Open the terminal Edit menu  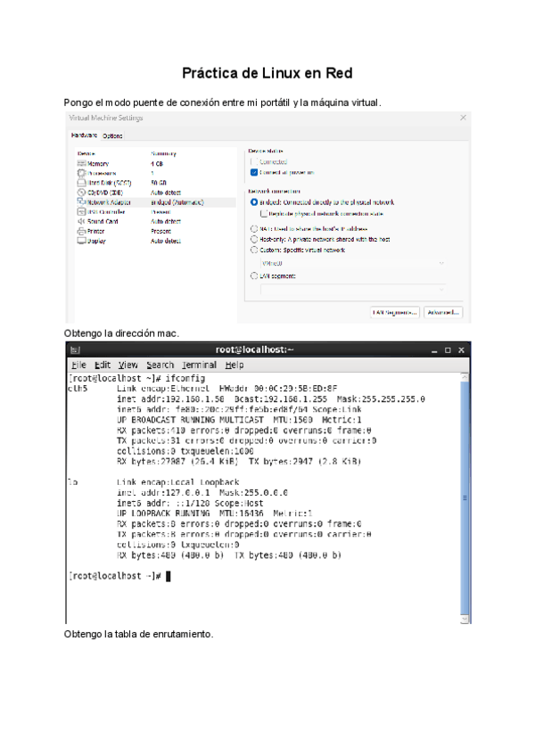pyautogui.click(x=103, y=365)
